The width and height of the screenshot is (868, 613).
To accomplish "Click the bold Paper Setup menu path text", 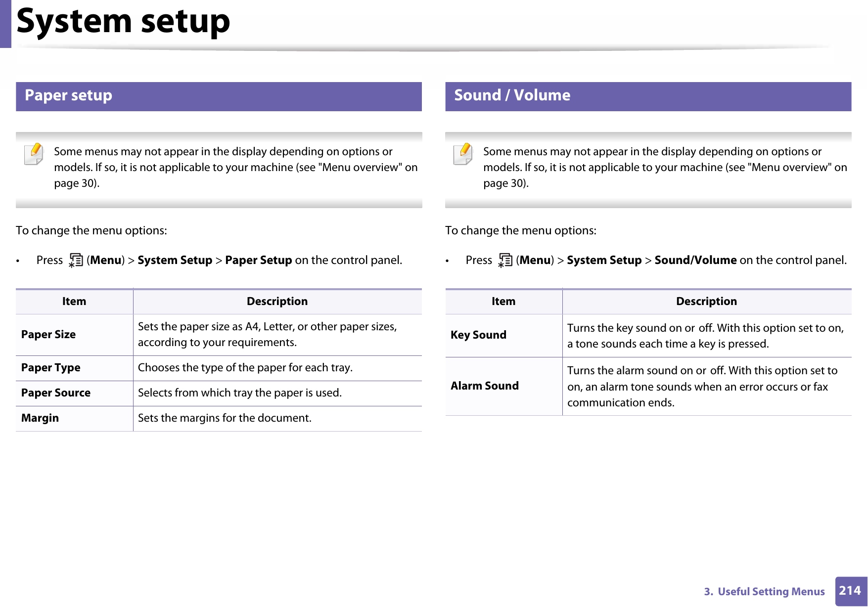I will 258,260.
